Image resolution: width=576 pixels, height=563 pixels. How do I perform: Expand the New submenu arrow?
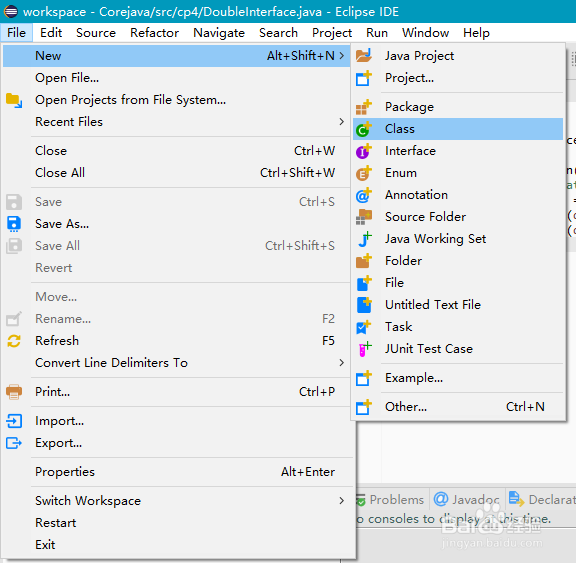point(342,56)
